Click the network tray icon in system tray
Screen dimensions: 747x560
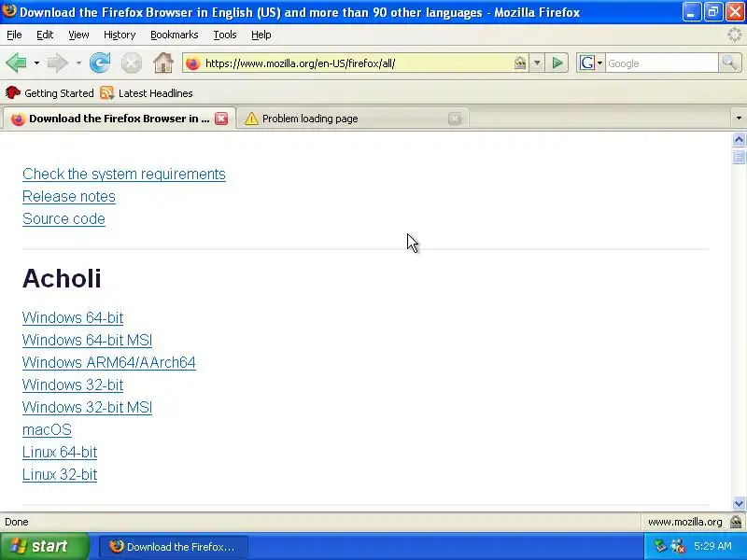[660, 546]
